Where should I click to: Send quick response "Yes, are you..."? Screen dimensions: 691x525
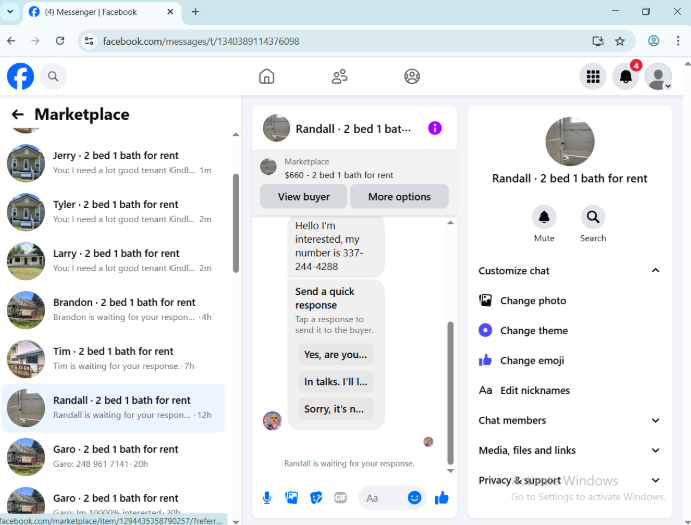point(335,354)
